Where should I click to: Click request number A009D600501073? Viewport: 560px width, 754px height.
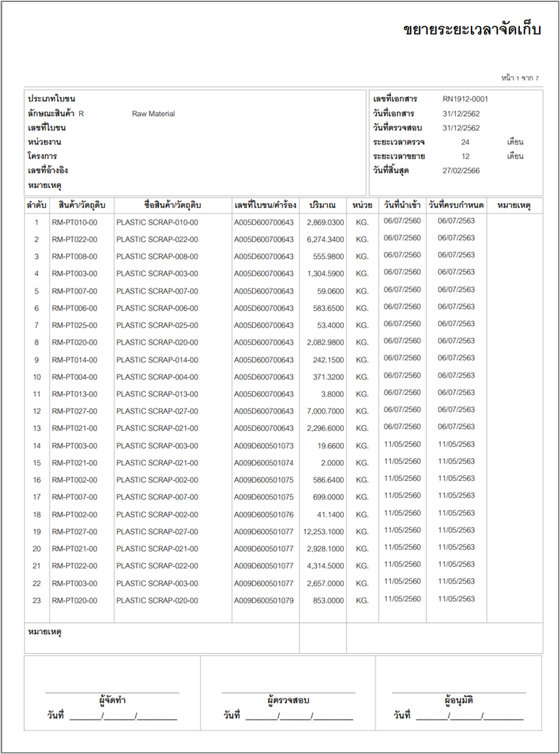pos(264,446)
